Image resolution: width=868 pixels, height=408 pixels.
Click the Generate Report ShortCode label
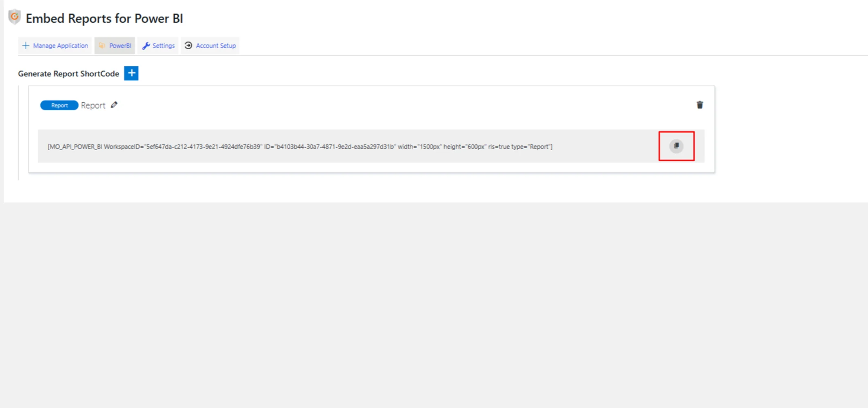pos(68,74)
